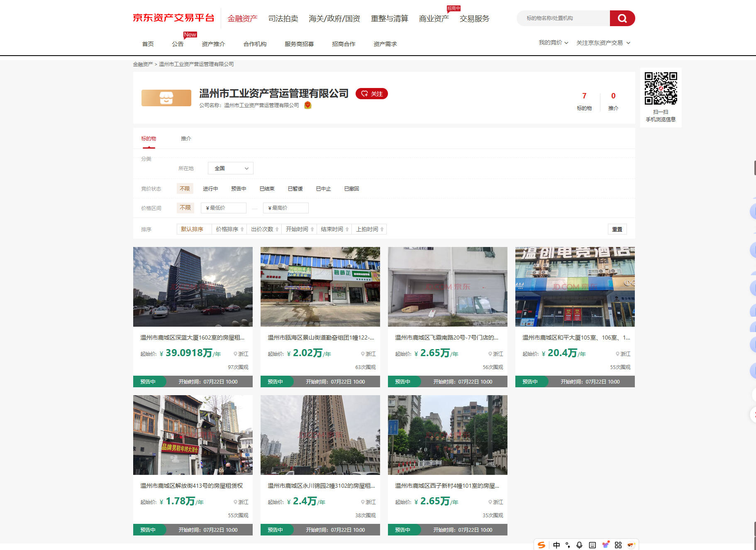Open 飞霞南路20号-7号门店 listing thumbnail
Screen dimensions: 756x550
[x=447, y=287]
